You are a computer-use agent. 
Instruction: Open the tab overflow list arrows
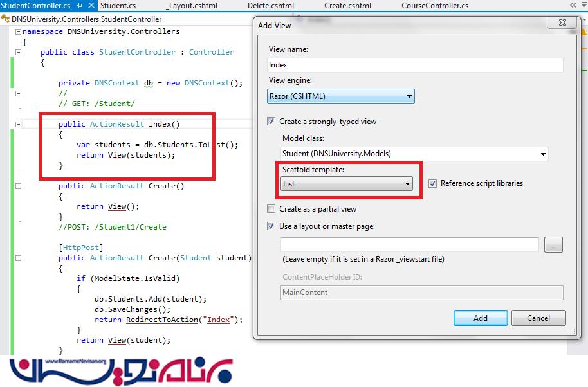point(573,6)
